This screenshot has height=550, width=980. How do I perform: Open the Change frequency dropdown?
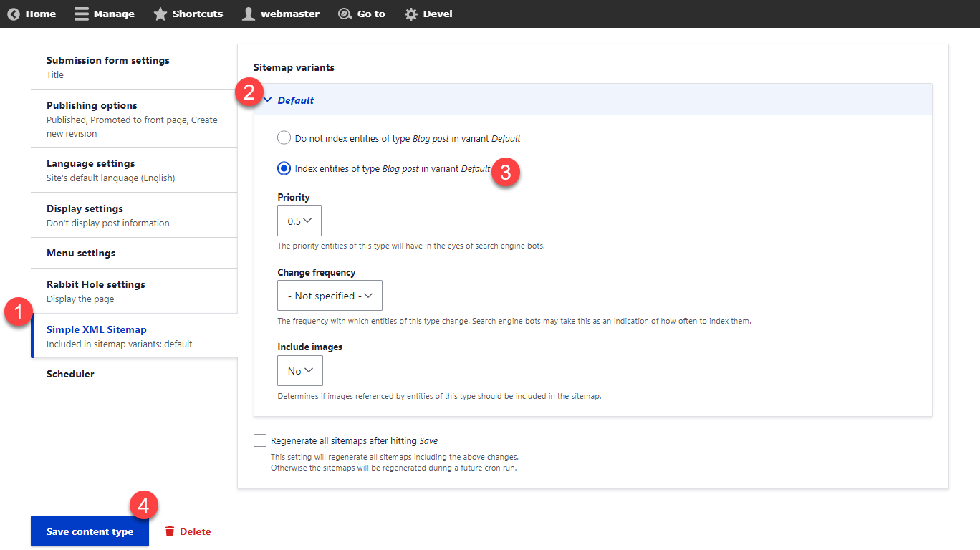click(x=330, y=296)
